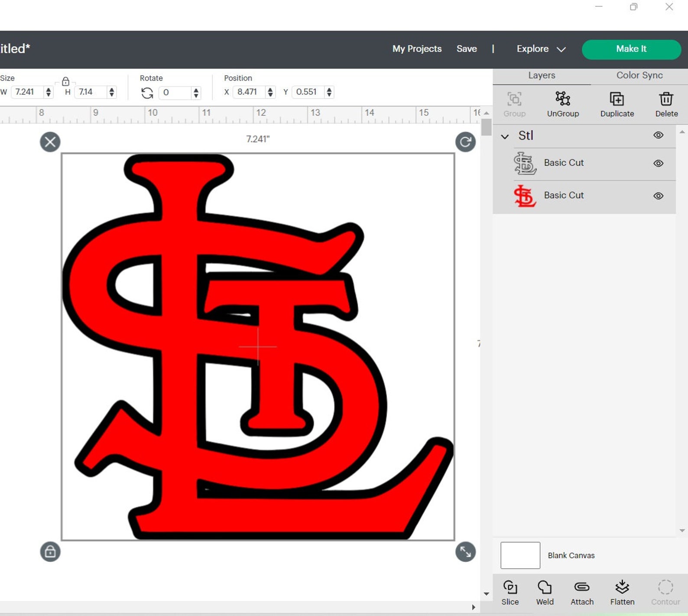This screenshot has width=688, height=616.
Task: Click the green Make It button
Action: pyautogui.click(x=631, y=49)
